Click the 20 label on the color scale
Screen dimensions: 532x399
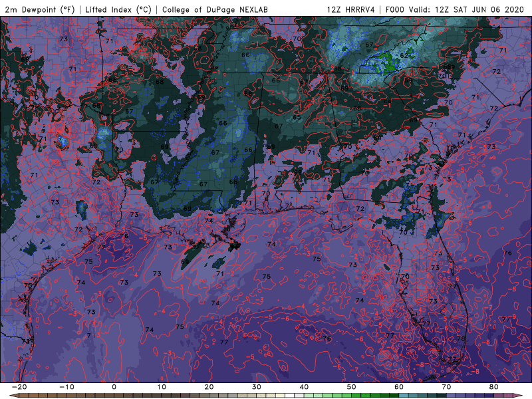click(x=209, y=387)
